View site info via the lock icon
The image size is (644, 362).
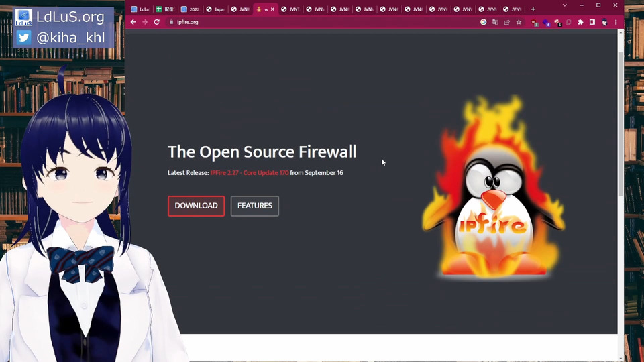coord(171,22)
